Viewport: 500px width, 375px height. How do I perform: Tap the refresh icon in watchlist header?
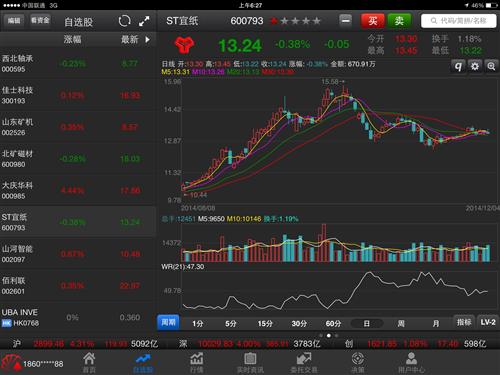click(124, 21)
